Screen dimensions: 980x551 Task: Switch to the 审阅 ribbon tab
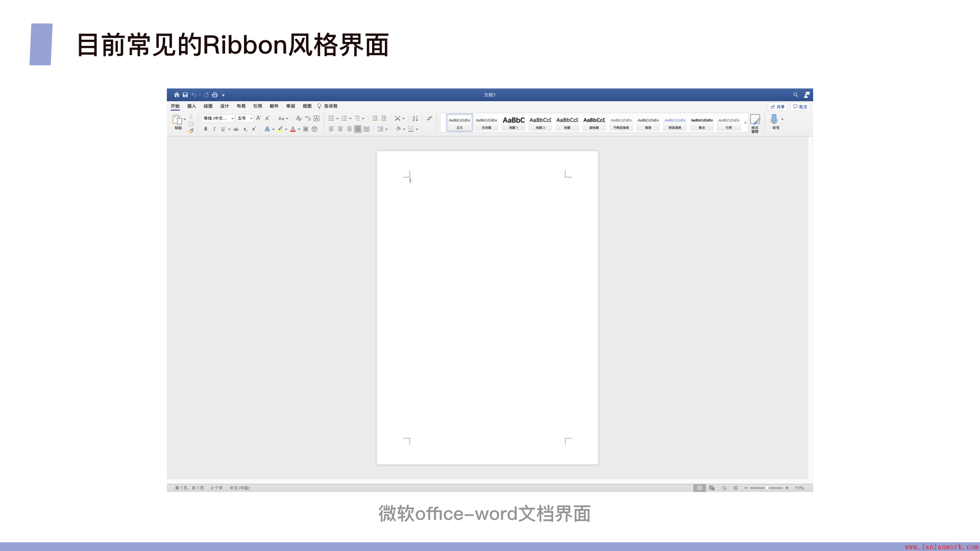tap(290, 106)
